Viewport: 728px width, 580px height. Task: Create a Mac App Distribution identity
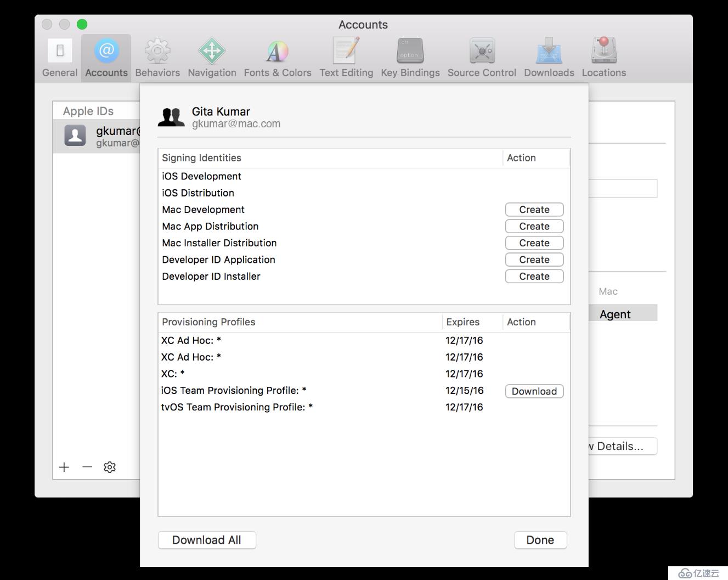click(534, 226)
